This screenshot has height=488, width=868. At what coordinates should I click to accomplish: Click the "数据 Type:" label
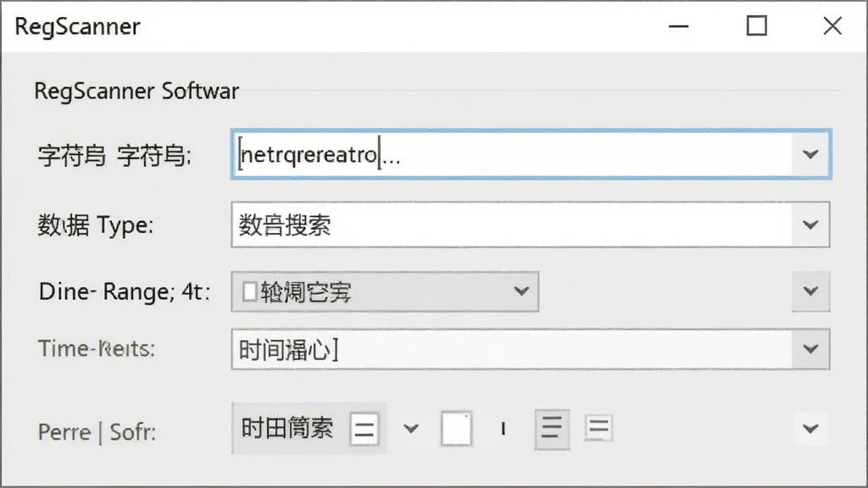pos(95,225)
